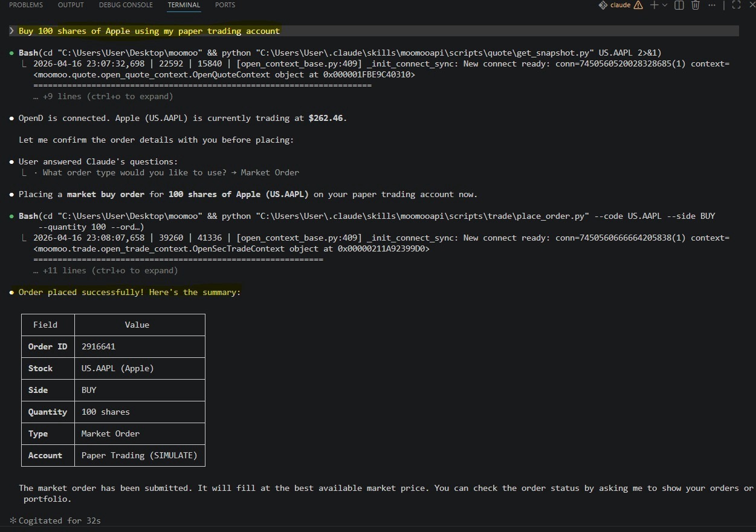Screen dimensions: 756x532
Task: Click the 'Side' field label
Action: pyautogui.click(x=38, y=390)
